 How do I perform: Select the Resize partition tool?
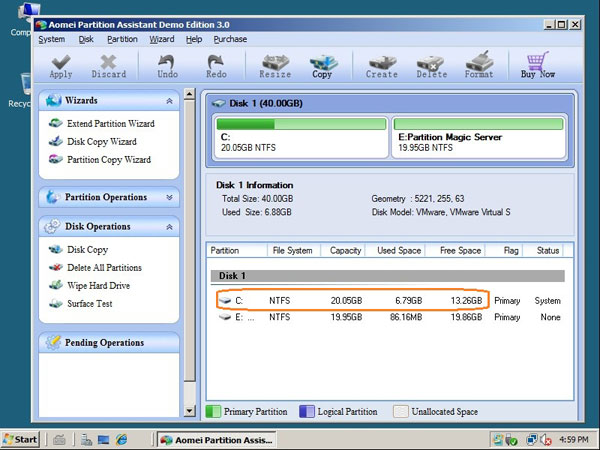[x=275, y=66]
